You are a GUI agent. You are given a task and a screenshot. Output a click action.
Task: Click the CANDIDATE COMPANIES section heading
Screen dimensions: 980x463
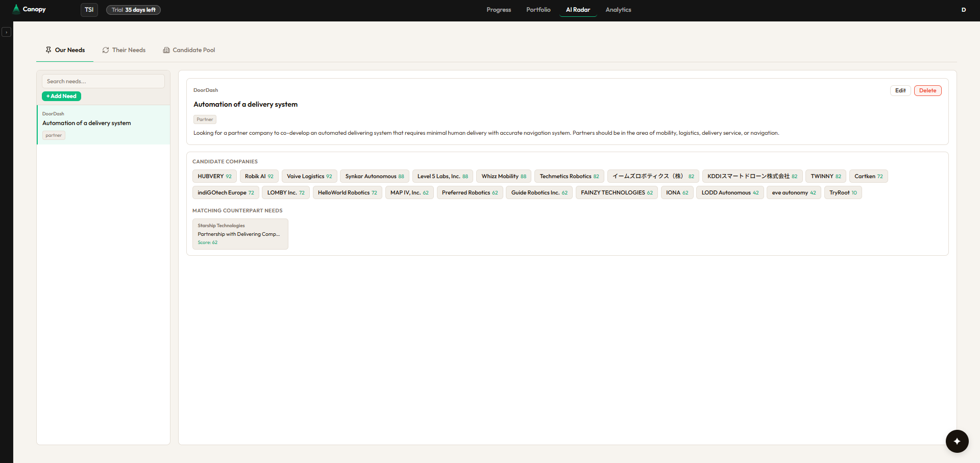click(x=225, y=161)
